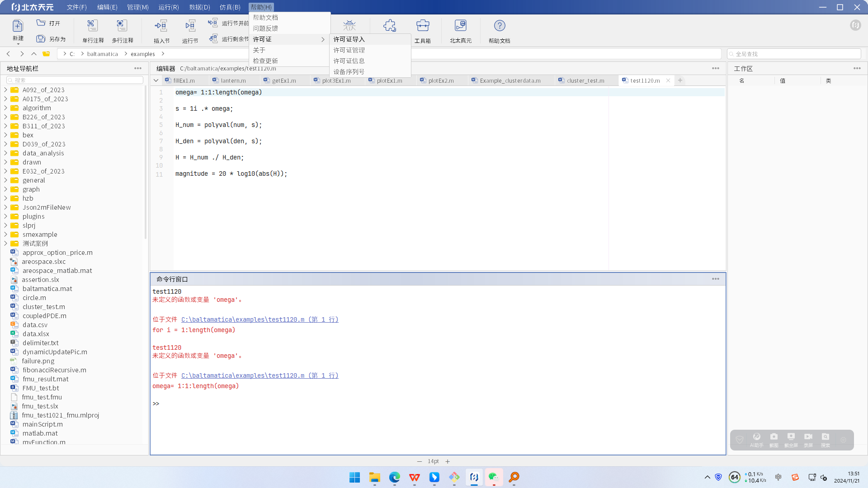Expand the algorithm folder
The height and width of the screenshot is (488, 868).
click(x=5, y=108)
